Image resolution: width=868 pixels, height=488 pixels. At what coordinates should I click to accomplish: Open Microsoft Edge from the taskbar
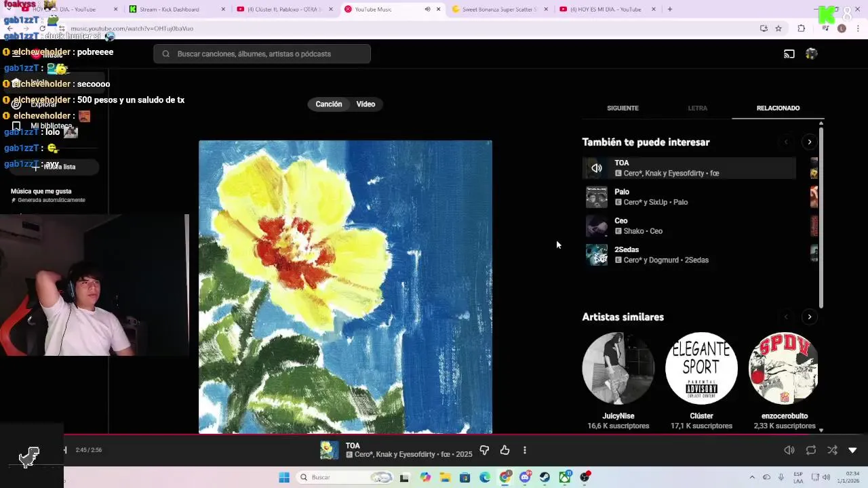[485, 477]
